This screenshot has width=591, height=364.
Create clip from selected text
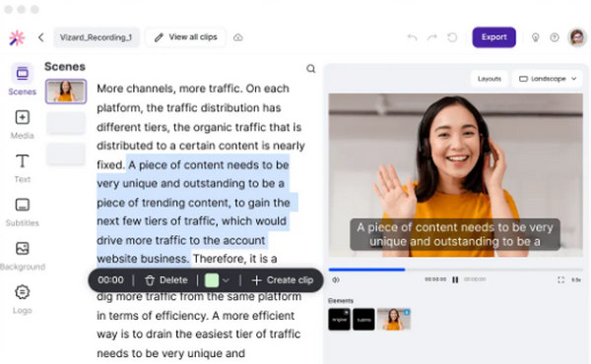[283, 280]
